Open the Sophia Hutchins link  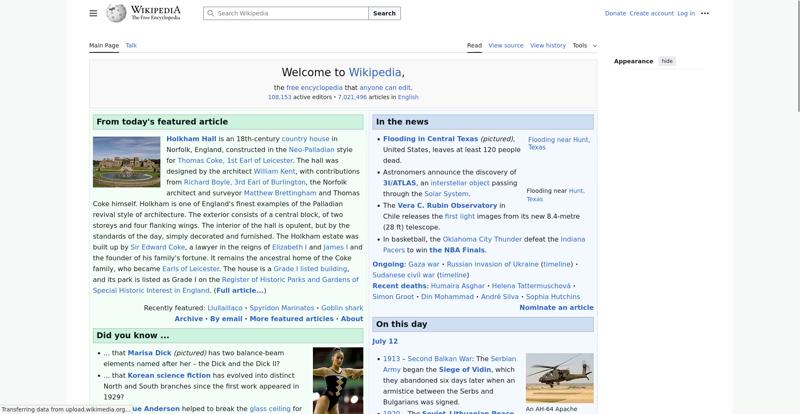553,297
